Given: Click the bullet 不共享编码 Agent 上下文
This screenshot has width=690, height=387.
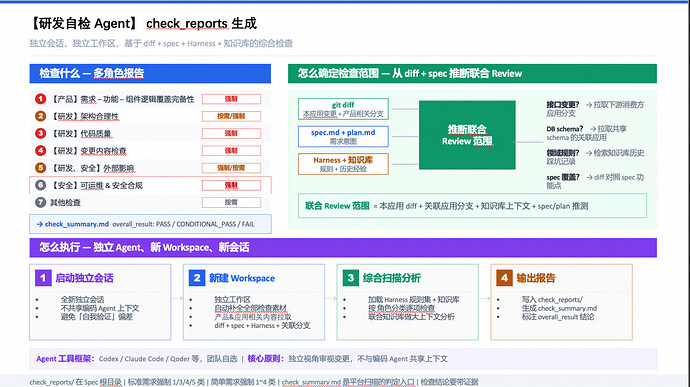Looking at the screenshot, I should coord(100,308).
